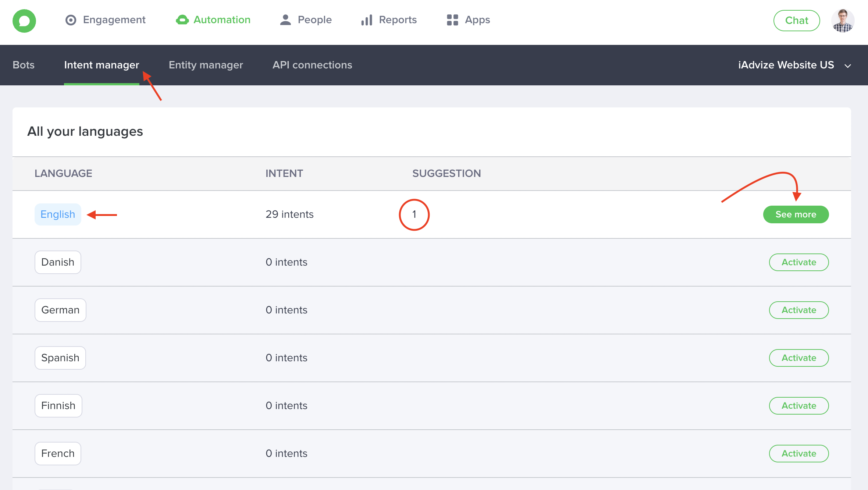Select the Intent manager tab

click(102, 65)
